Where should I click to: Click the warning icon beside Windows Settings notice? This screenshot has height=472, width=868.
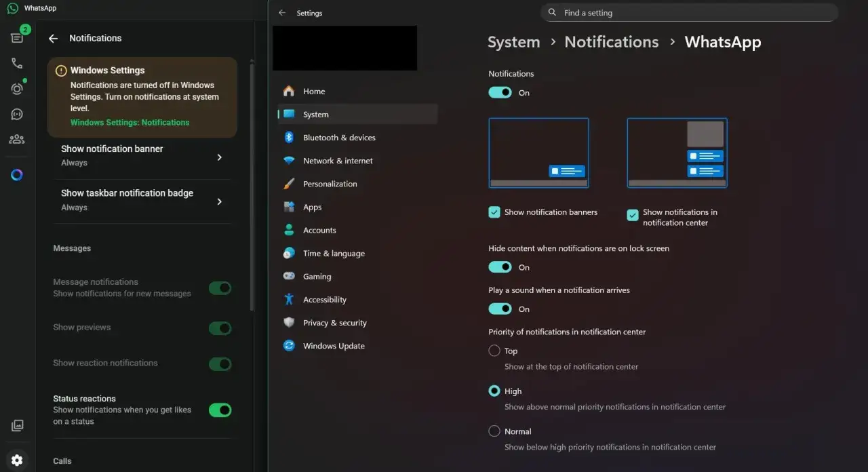coord(61,71)
